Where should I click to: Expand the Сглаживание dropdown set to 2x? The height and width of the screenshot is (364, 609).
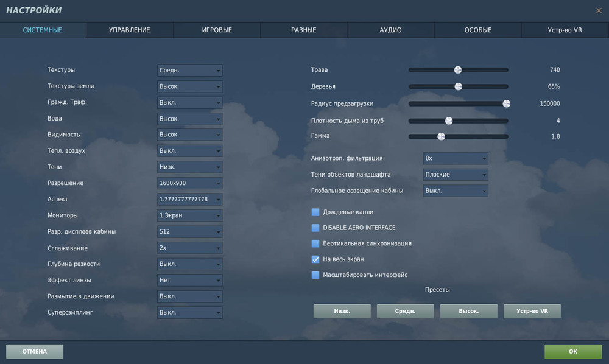189,248
